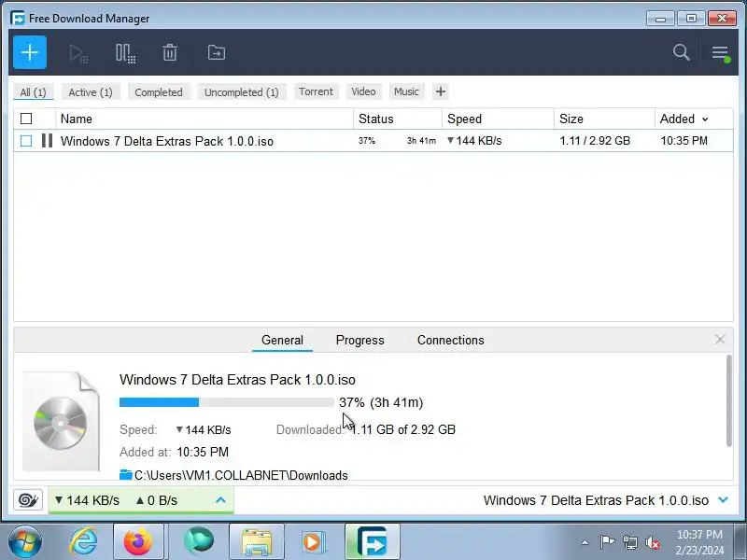The image size is (747, 560).
Task: Expand the speed panel up chevron
Action: point(220,500)
